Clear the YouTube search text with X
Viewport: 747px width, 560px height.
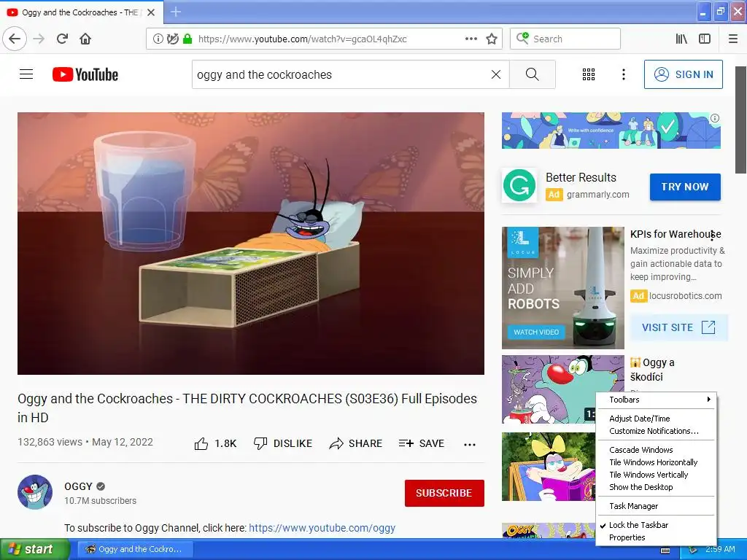click(496, 74)
